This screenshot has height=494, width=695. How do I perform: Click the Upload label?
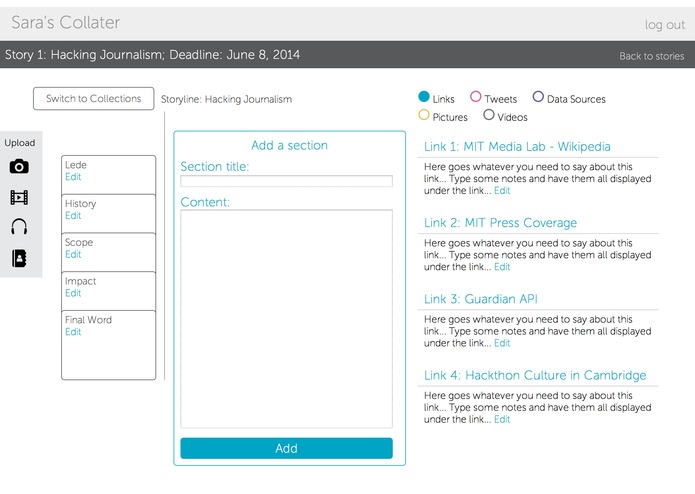(20, 143)
